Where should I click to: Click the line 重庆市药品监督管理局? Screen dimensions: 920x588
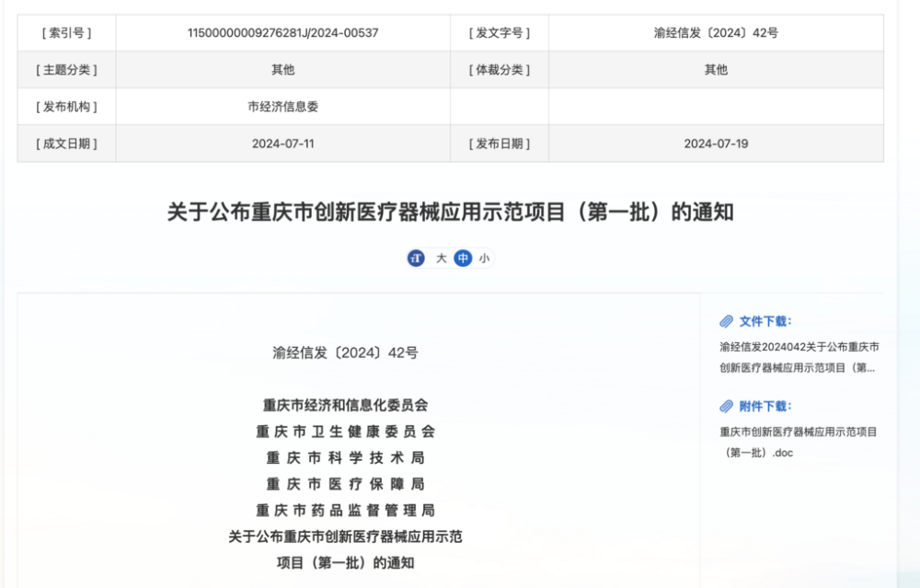click(x=345, y=511)
